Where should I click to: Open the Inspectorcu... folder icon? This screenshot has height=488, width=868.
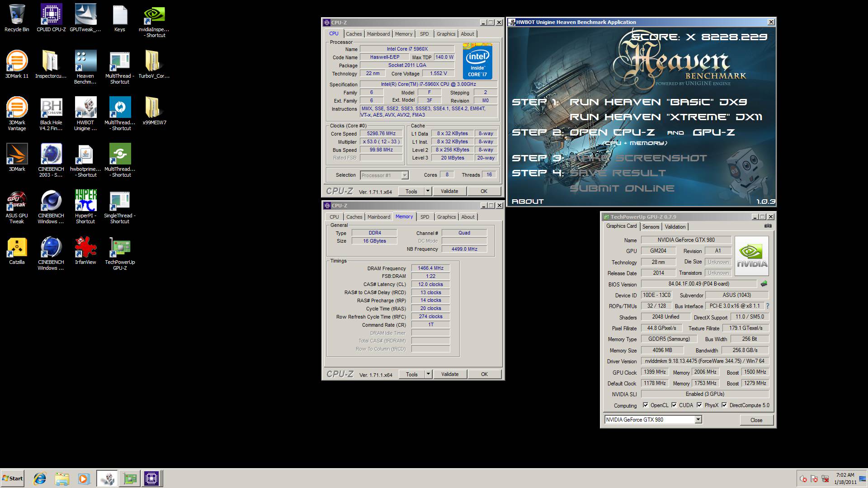pyautogui.click(x=51, y=65)
